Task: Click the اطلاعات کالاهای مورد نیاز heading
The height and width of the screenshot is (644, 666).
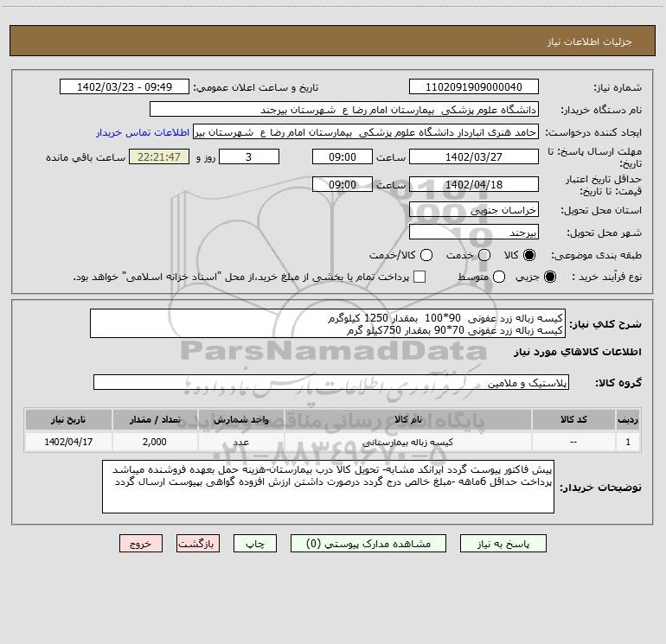Action: point(577,352)
